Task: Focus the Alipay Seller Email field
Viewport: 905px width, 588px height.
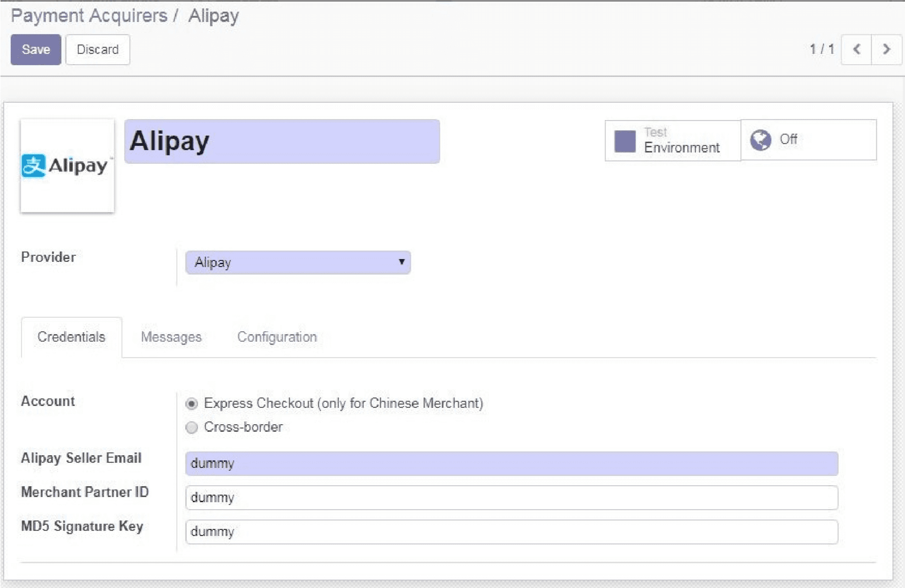Action: click(x=511, y=463)
